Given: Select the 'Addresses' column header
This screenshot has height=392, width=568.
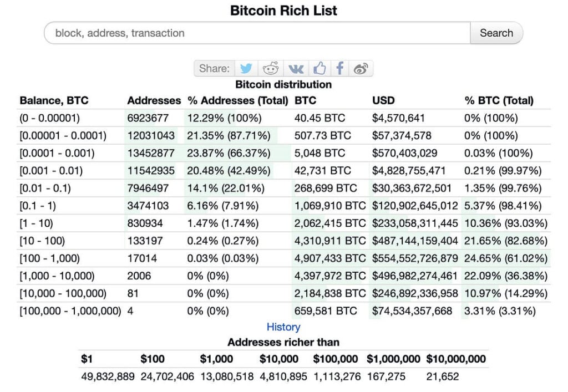Looking at the screenshot, I should pyautogui.click(x=154, y=100).
